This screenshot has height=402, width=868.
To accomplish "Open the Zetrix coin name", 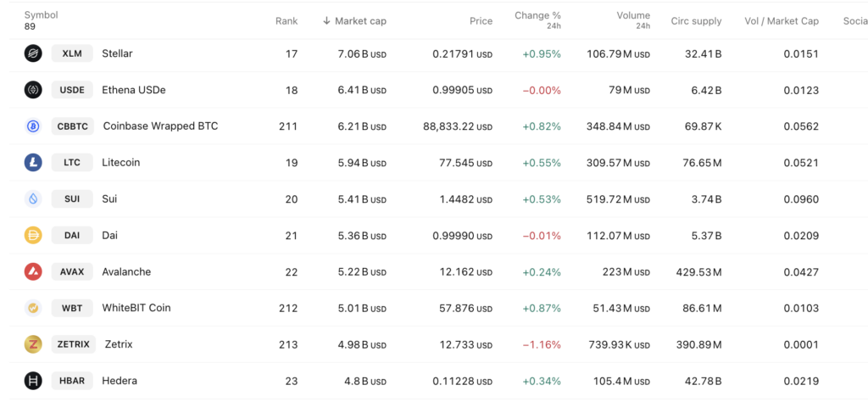I will coord(119,344).
